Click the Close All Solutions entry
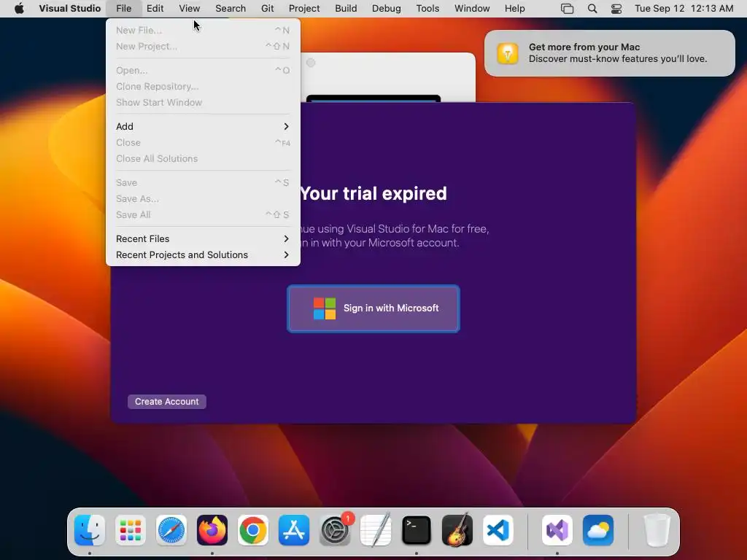Viewport: 747px width, 560px height. 203,158
